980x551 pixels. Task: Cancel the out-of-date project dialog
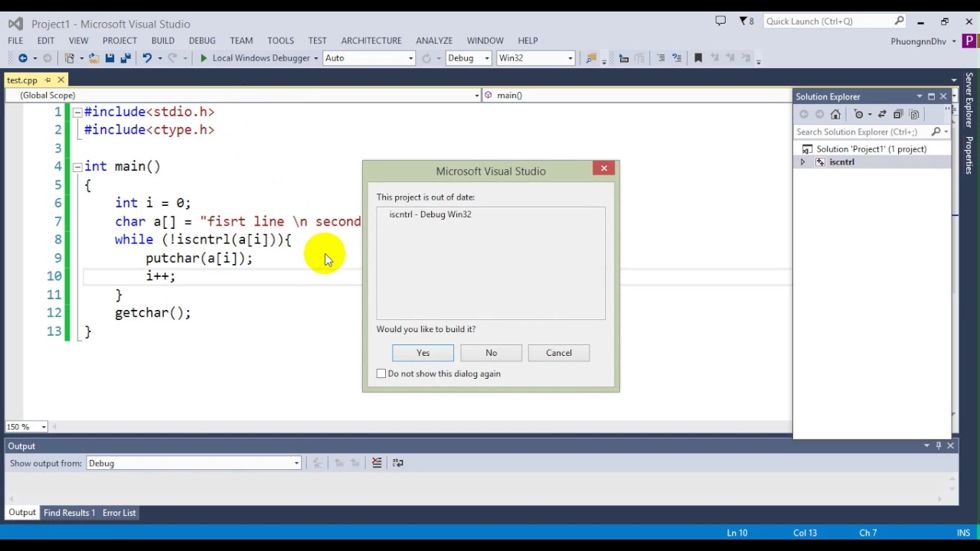(559, 353)
